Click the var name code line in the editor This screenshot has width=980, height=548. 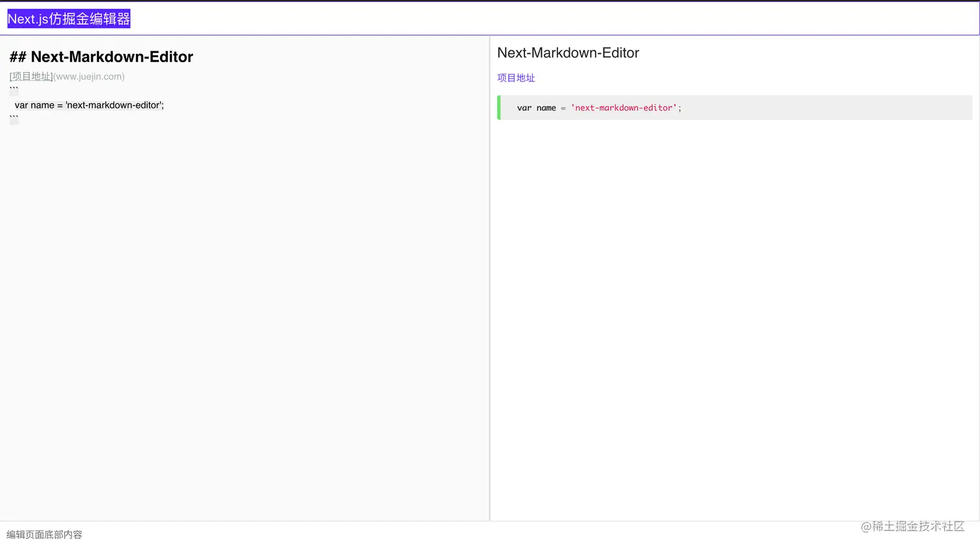(x=89, y=105)
